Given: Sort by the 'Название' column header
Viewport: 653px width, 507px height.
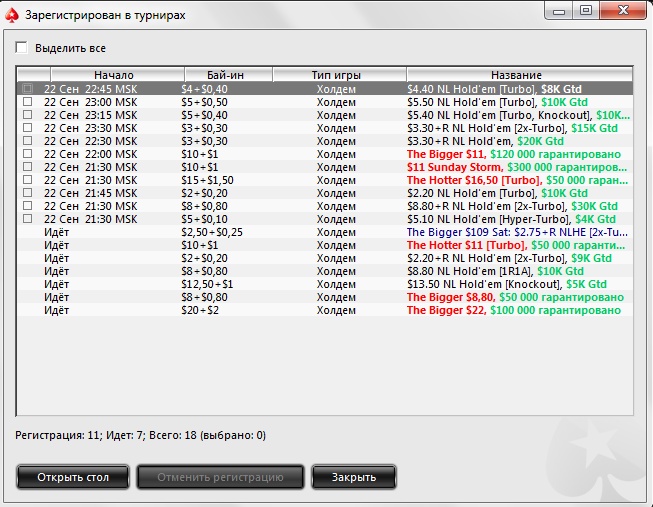Looking at the screenshot, I should pyautogui.click(x=520, y=75).
